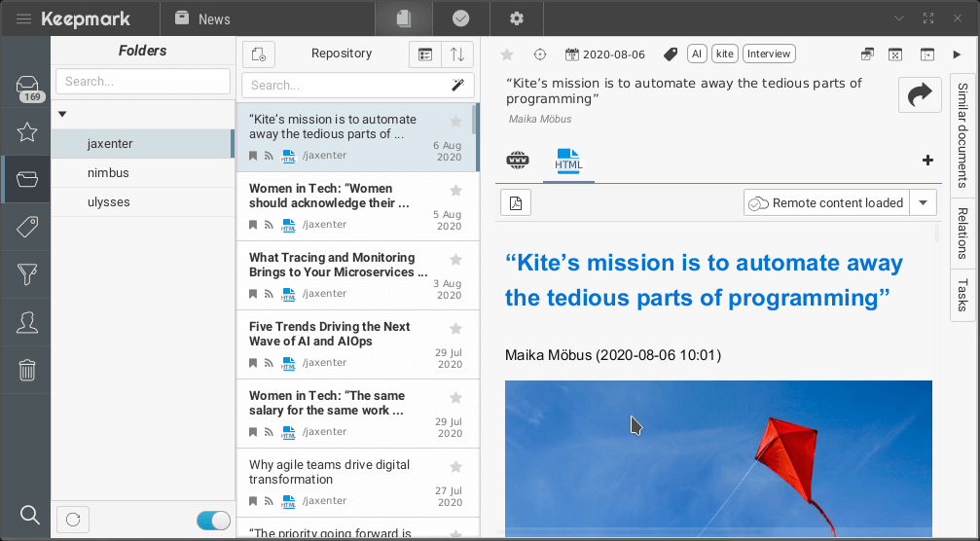Click the share arrow button
Screen dimensions: 980x541
pyautogui.click(x=919, y=95)
